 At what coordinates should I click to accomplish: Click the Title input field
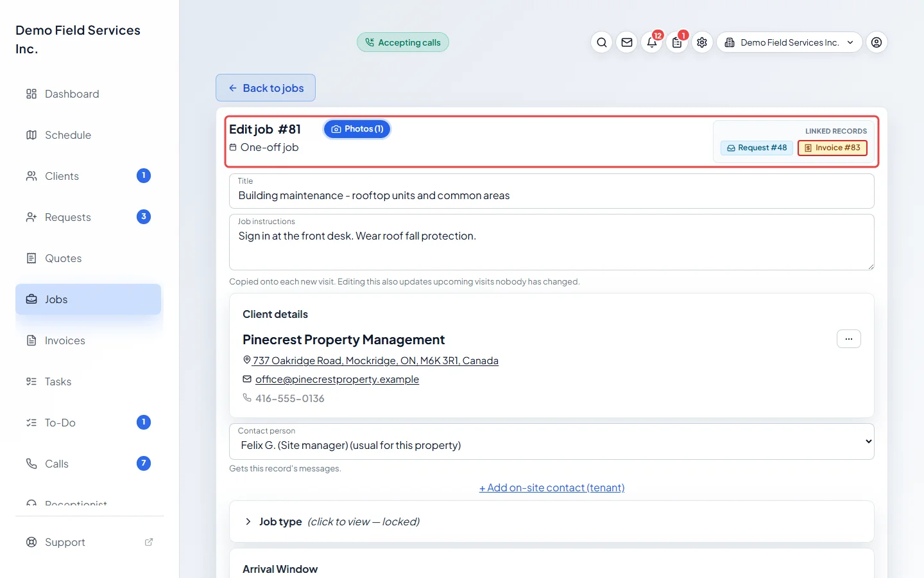[552, 191]
